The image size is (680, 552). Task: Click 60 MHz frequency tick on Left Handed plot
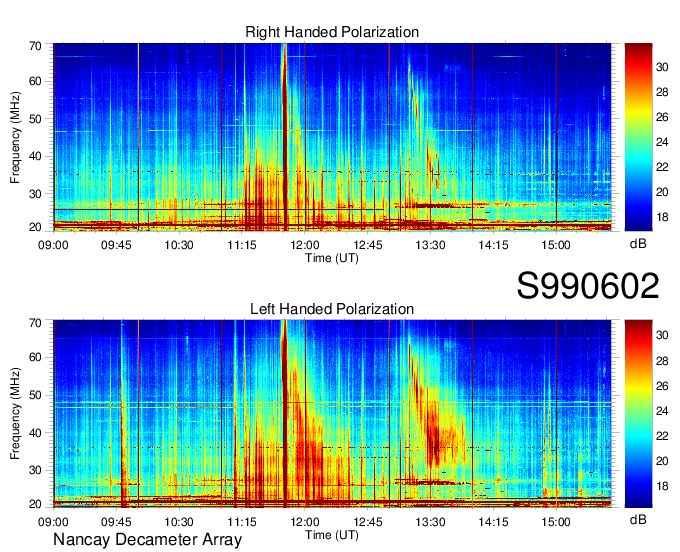coord(36,357)
